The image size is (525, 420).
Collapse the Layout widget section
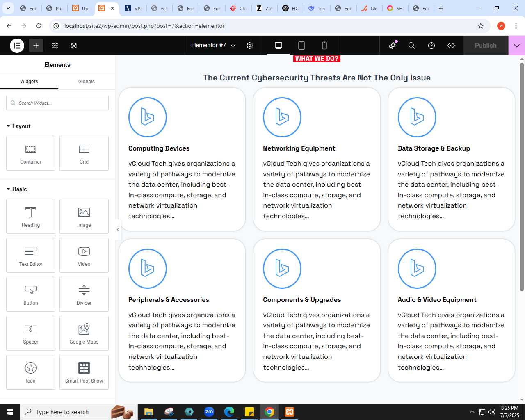18,126
